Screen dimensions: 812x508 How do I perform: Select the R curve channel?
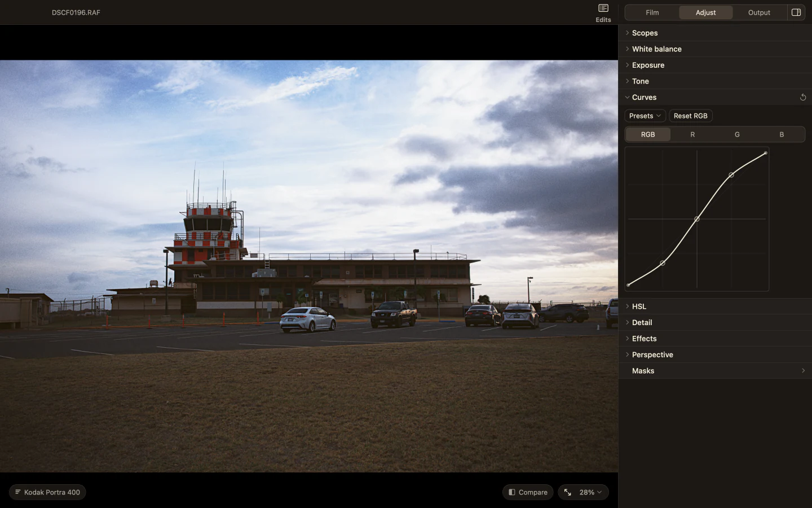[x=692, y=134]
